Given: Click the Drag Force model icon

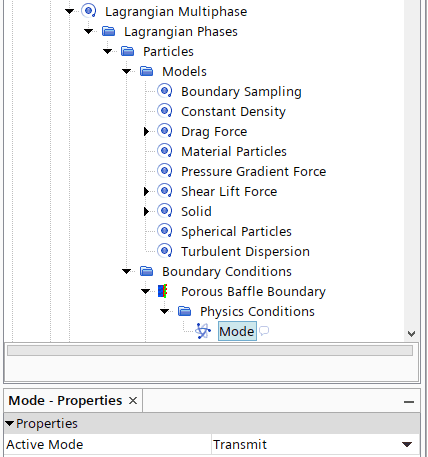Looking at the screenshot, I should [165, 131].
